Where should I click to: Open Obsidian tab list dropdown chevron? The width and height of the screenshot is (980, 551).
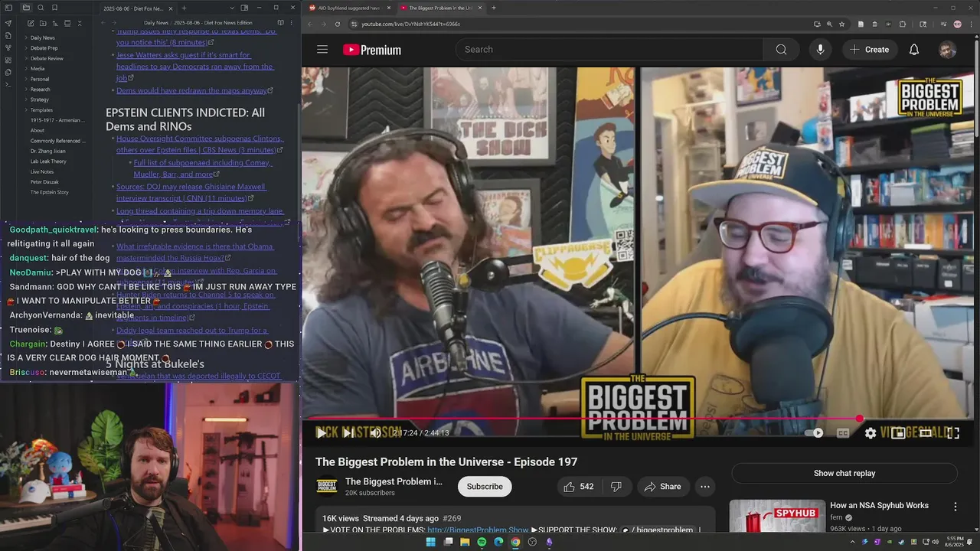coord(231,8)
